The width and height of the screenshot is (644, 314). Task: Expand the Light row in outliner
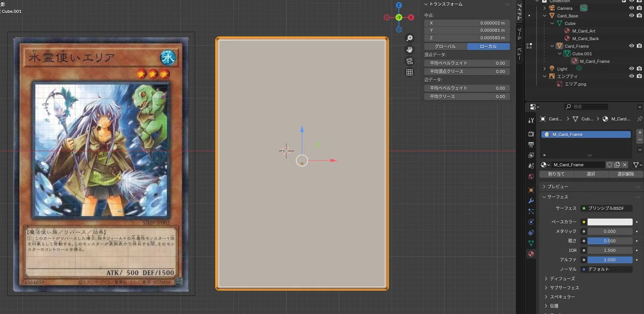pyautogui.click(x=545, y=69)
